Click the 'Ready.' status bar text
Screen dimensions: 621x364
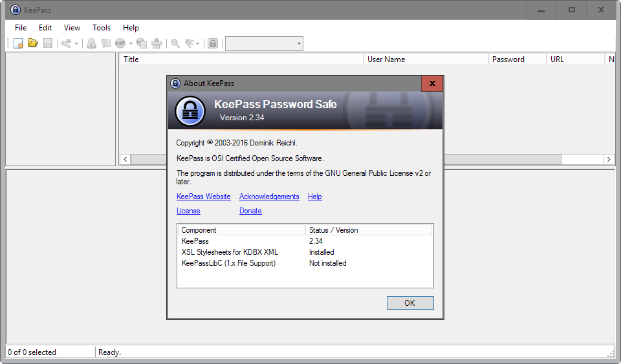pos(110,352)
